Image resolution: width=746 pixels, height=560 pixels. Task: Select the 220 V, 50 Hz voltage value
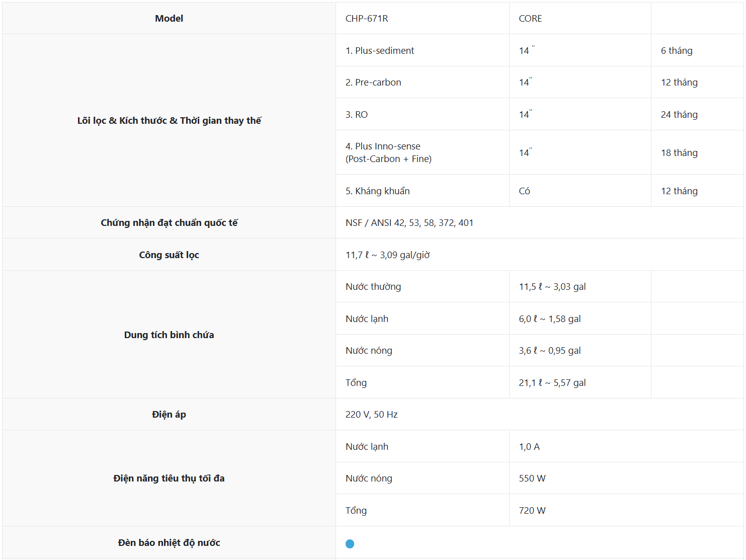coord(372,415)
